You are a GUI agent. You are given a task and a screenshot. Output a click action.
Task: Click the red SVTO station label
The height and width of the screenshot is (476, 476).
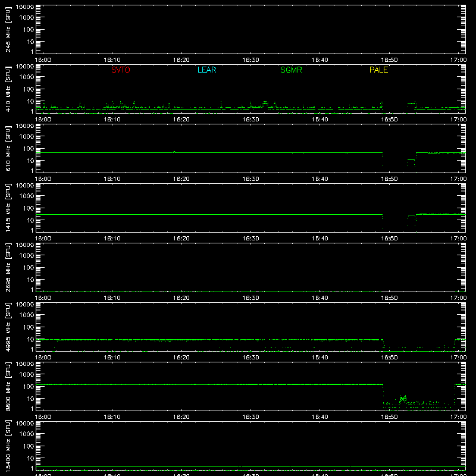click(121, 70)
